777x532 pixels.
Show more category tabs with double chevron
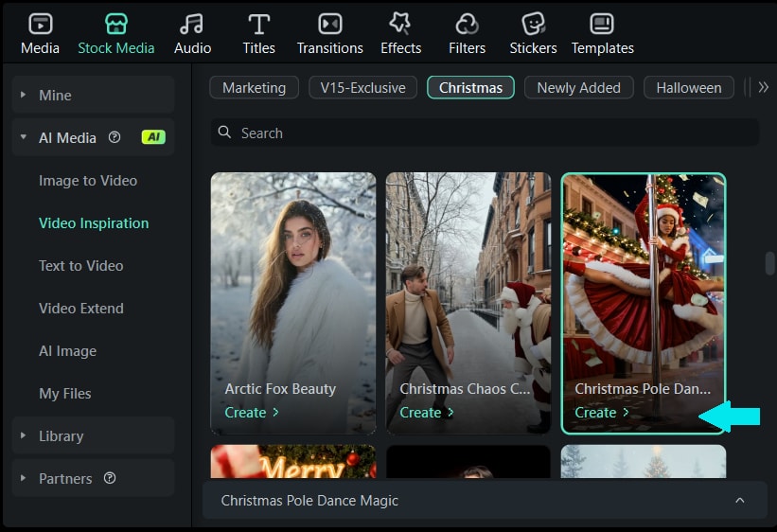coord(763,87)
